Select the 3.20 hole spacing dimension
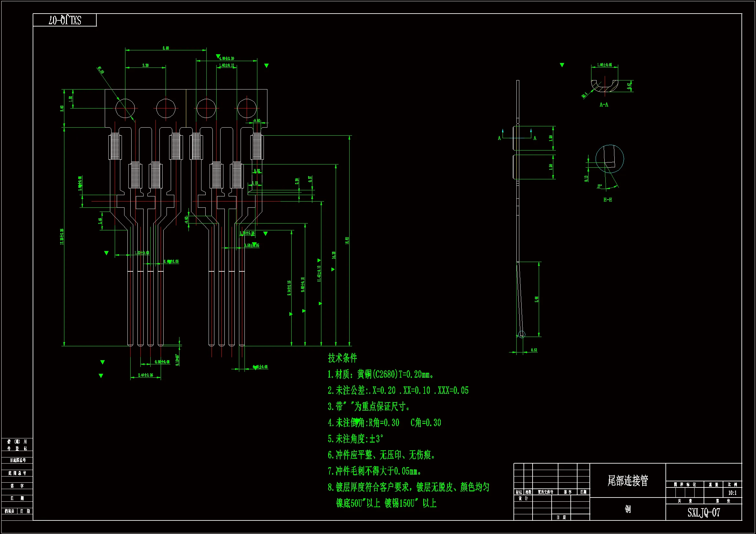The height and width of the screenshot is (534, 756). coord(145,65)
